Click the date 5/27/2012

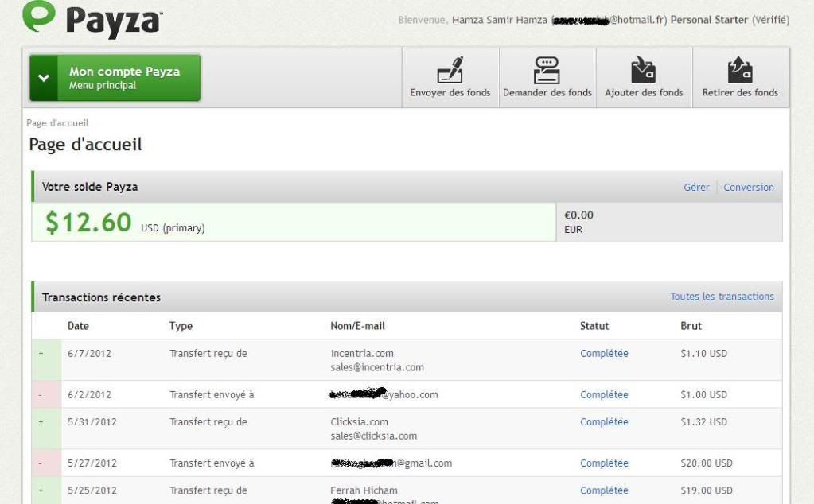(92, 463)
